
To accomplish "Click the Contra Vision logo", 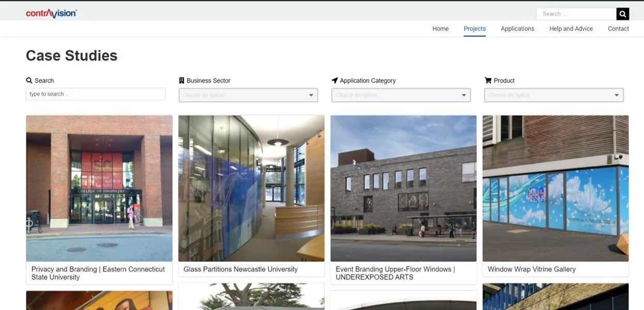I will point(51,13).
